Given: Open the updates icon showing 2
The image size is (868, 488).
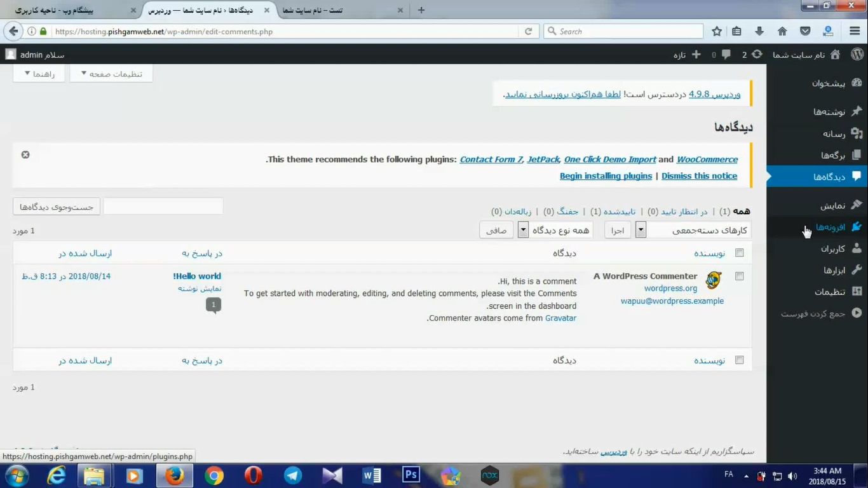Looking at the screenshot, I should 752,55.
